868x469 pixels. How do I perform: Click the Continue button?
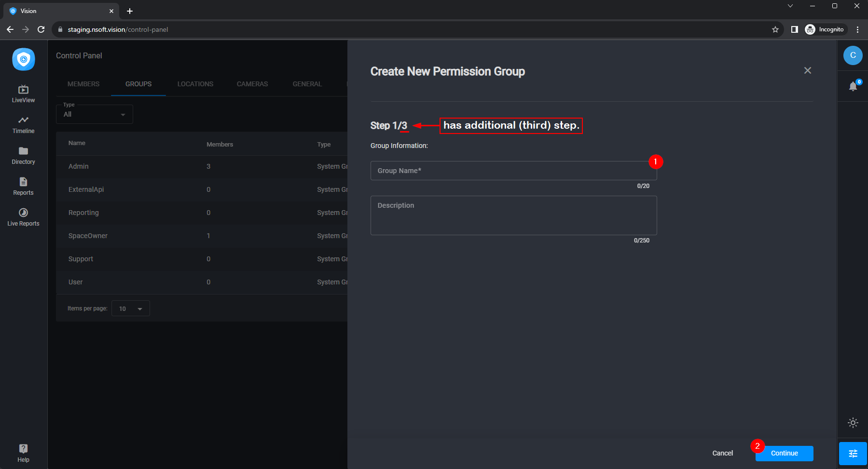[785, 453]
